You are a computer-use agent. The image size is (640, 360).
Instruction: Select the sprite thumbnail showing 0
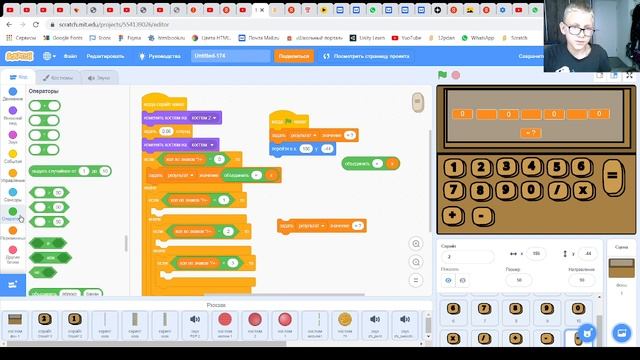(578, 311)
